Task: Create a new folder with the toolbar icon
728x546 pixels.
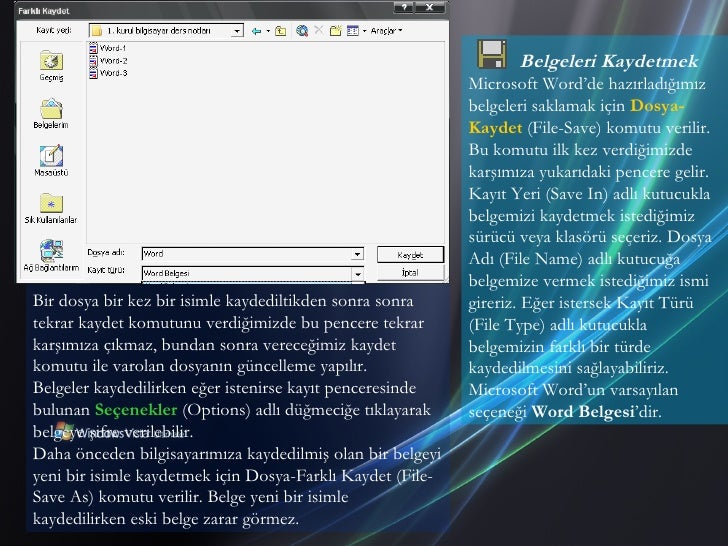Action: 336,31
